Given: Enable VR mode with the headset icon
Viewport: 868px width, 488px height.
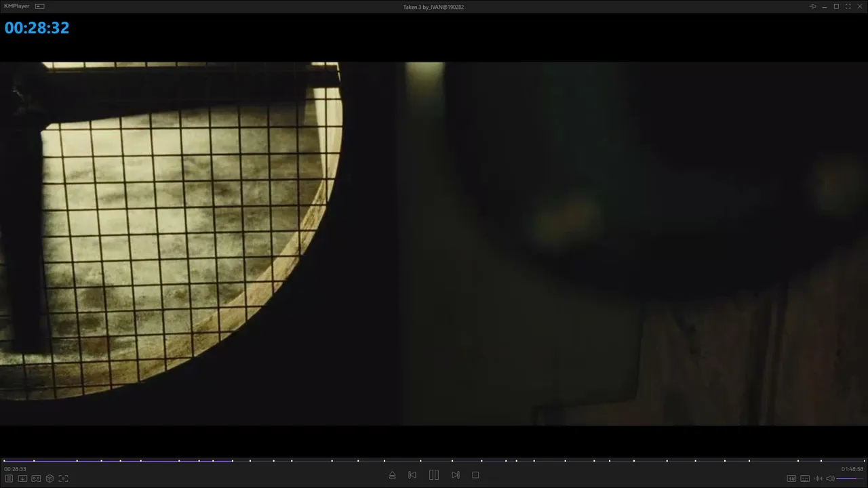Looking at the screenshot, I should click(x=36, y=479).
